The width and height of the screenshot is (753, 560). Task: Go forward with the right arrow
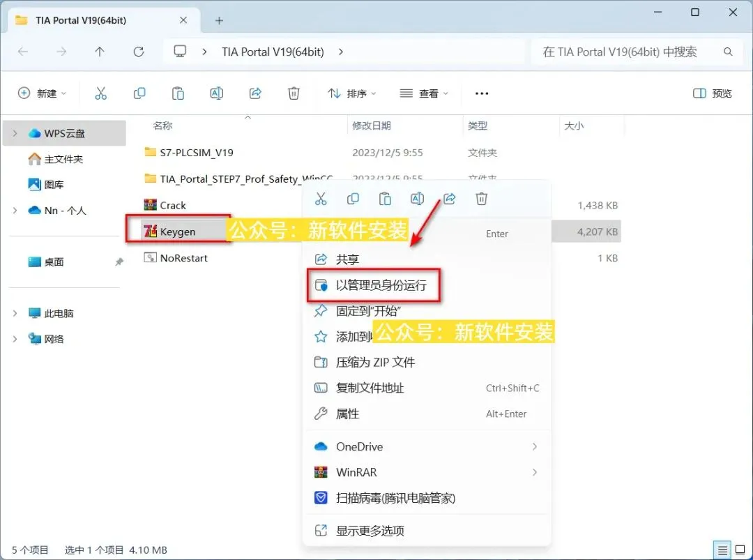pyautogui.click(x=61, y=52)
